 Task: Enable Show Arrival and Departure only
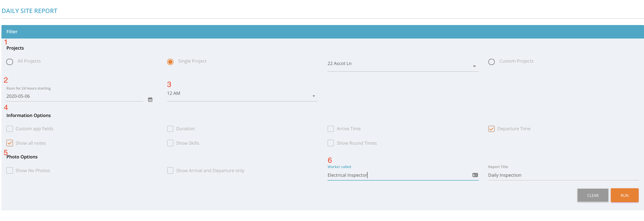point(170,170)
